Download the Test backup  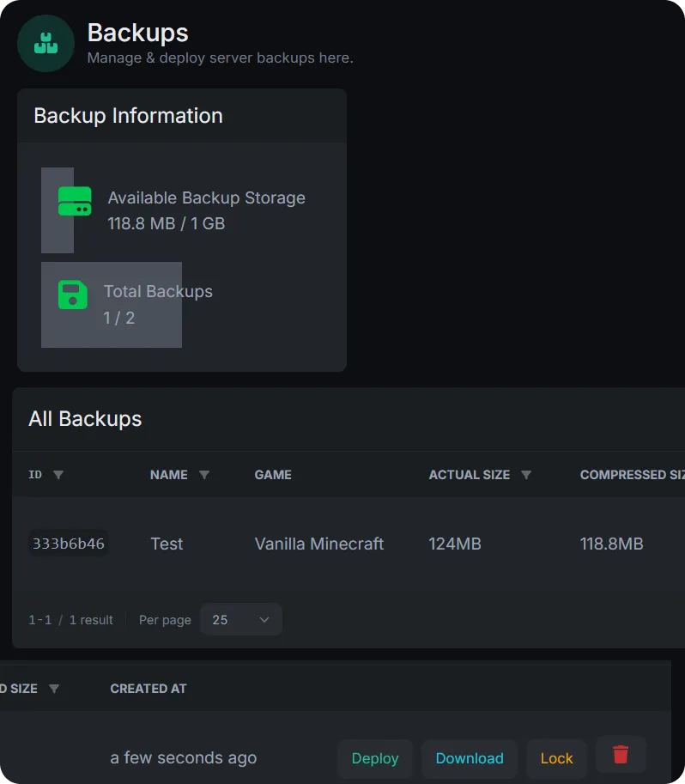pyautogui.click(x=470, y=758)
